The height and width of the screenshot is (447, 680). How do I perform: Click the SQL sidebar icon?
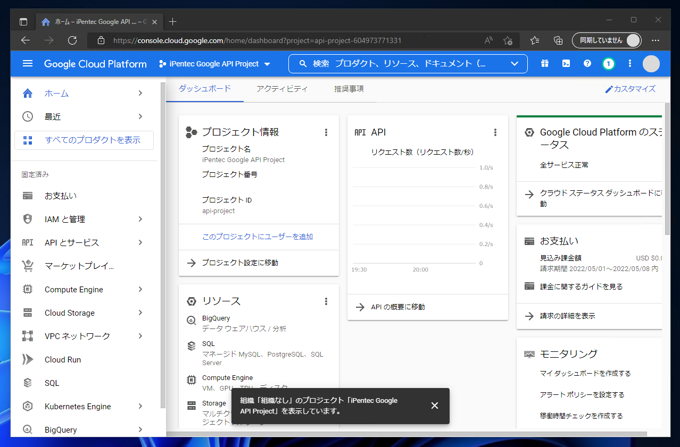click(x=27, y=383)
